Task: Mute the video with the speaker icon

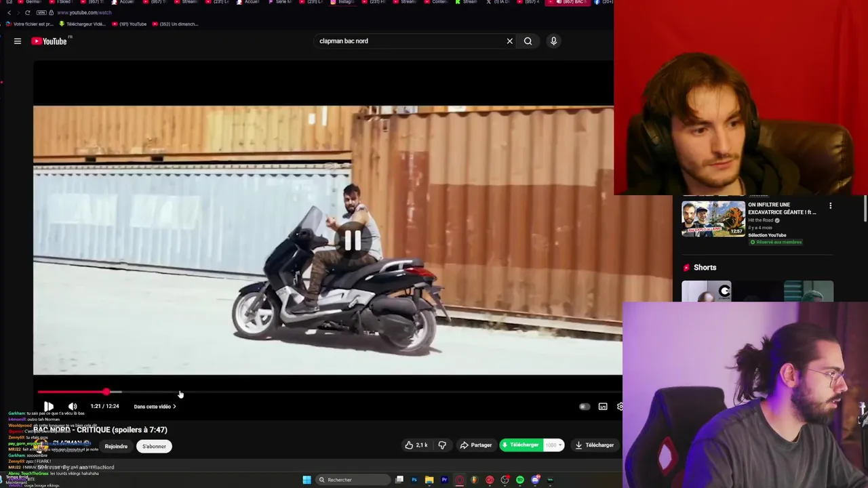Action: 73,407
